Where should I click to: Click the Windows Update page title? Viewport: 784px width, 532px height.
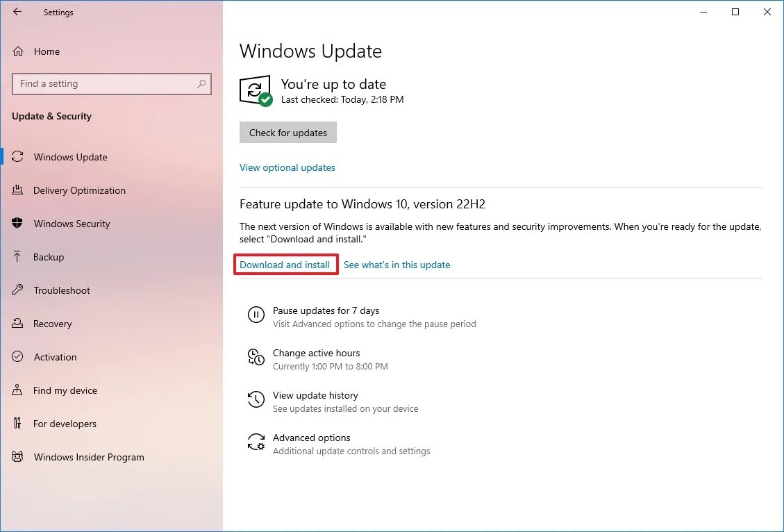(x=310, y=51)
